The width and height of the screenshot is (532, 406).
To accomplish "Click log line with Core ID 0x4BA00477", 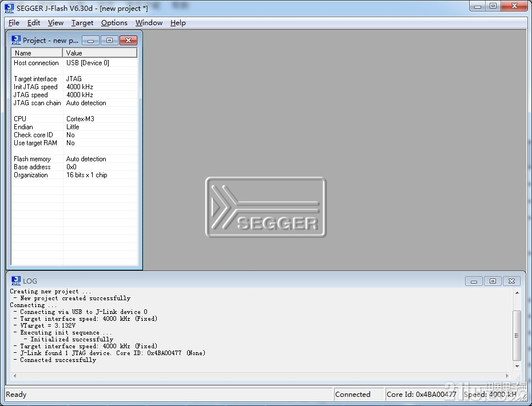I will pos(110,353).
